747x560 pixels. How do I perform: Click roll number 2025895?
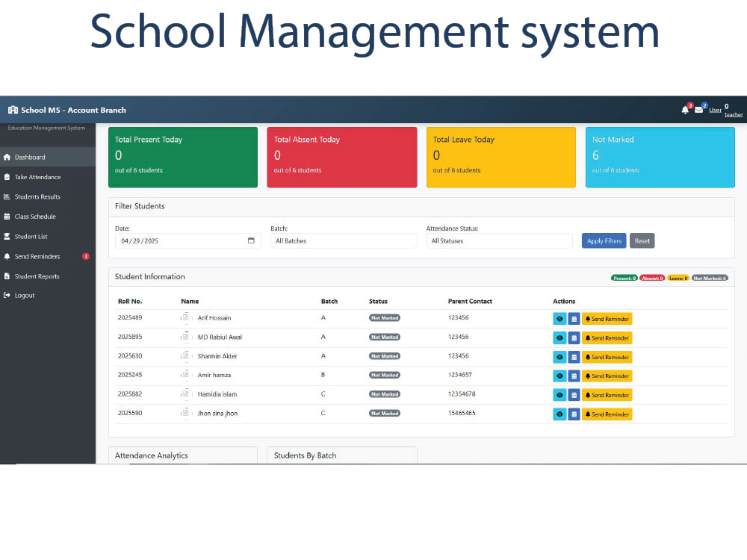click(x=130, y=337)
